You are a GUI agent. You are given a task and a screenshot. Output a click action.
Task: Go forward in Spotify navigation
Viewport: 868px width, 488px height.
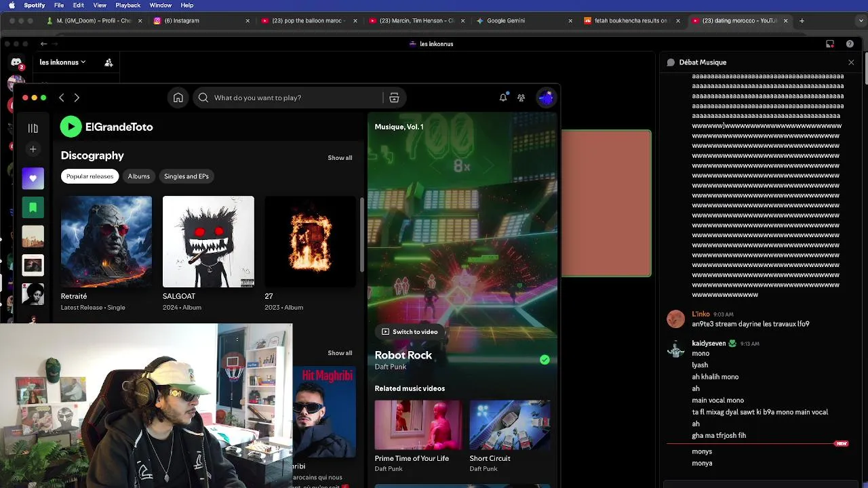pyautogui.click(x=77, y=98)
